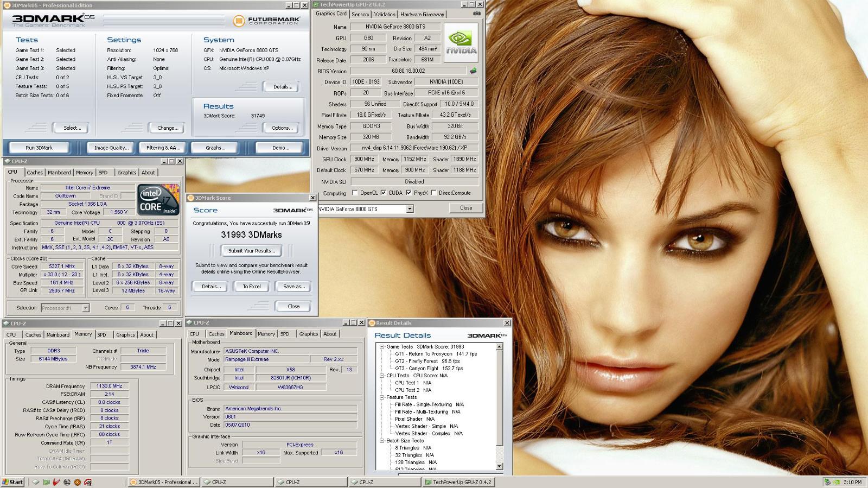
Task: Toggle the PhysX checkbox in GPU-Z
Action: click(409, 193)
